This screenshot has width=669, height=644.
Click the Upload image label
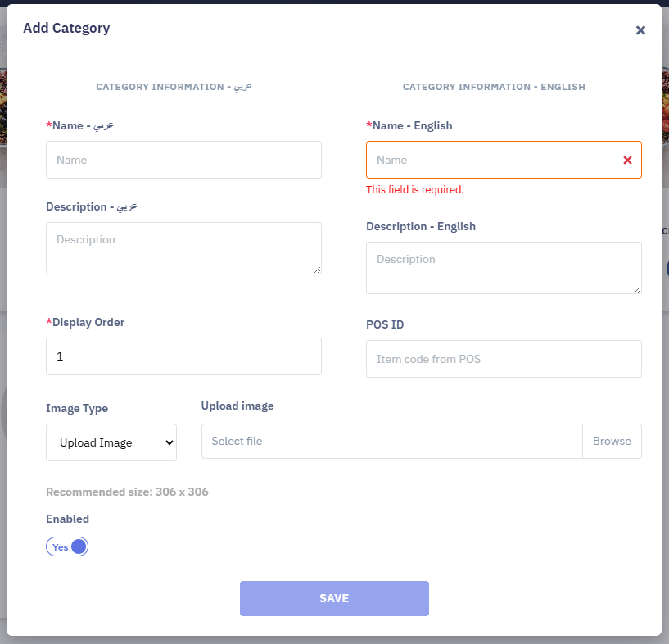(x=237, y=406)
